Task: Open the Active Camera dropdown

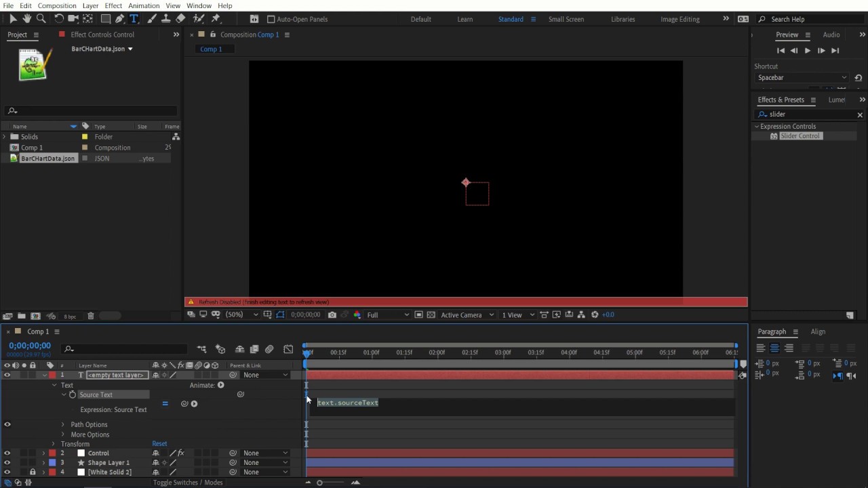Action: pos(467,314)
